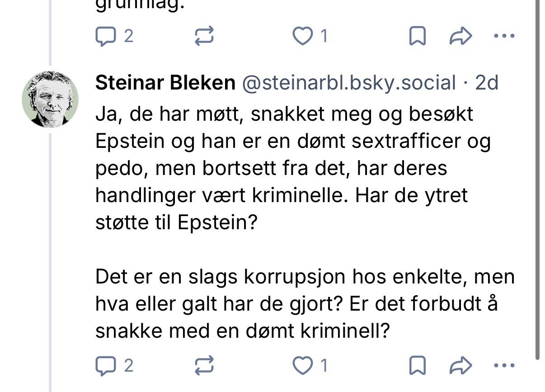This screenshot has height=392, width=545.
Task: Reply to Steinar Bleken's post
Action: point(106,366)
